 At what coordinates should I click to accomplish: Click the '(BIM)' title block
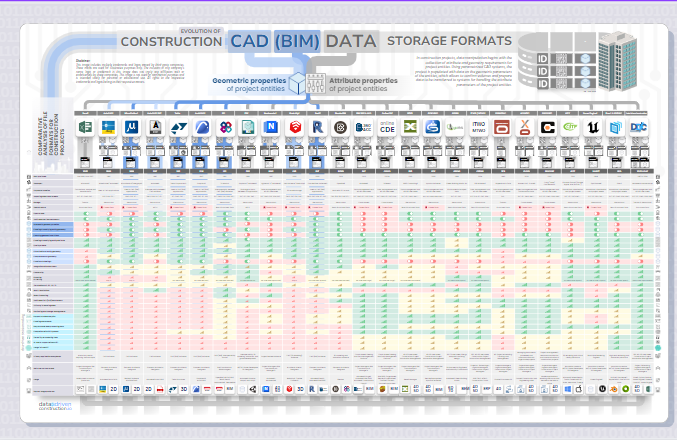(297, 41)
